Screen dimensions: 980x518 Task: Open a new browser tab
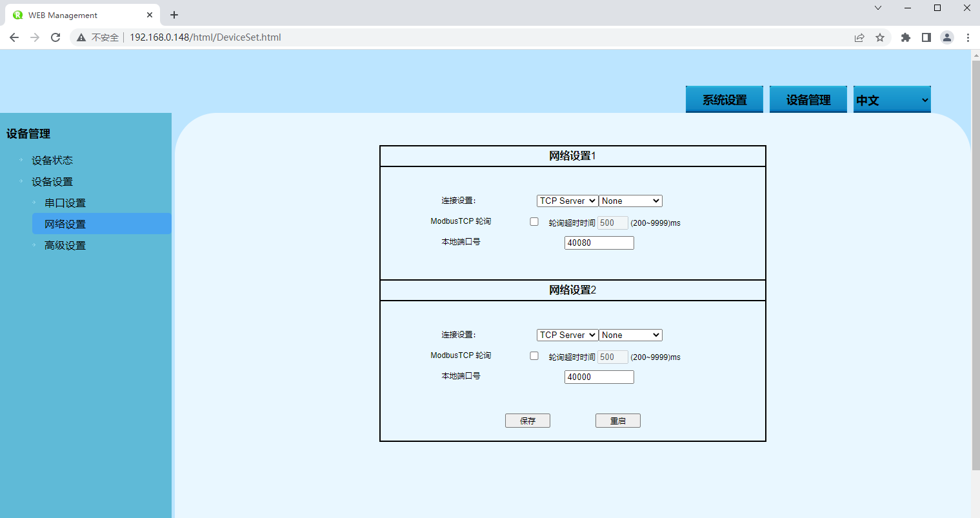174,15
